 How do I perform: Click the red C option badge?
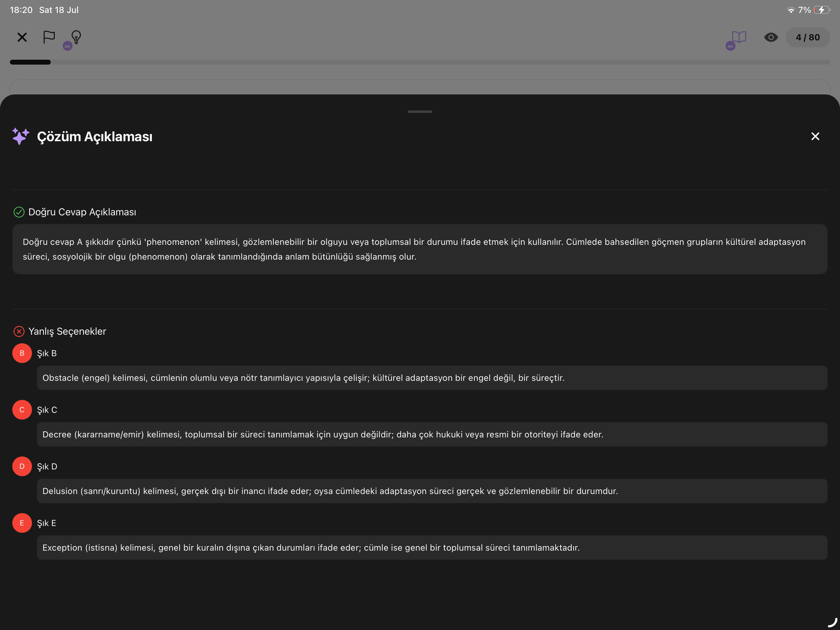(x=22, y=410)
